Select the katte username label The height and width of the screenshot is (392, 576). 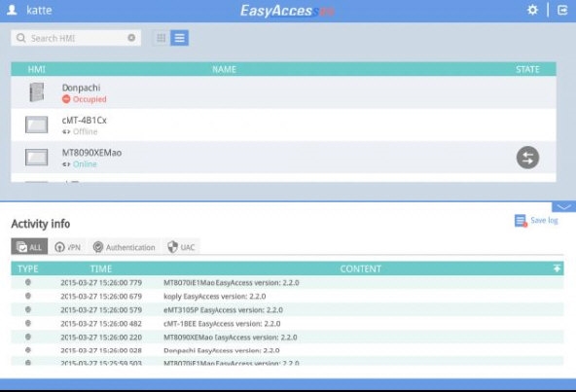coord(39,10)
